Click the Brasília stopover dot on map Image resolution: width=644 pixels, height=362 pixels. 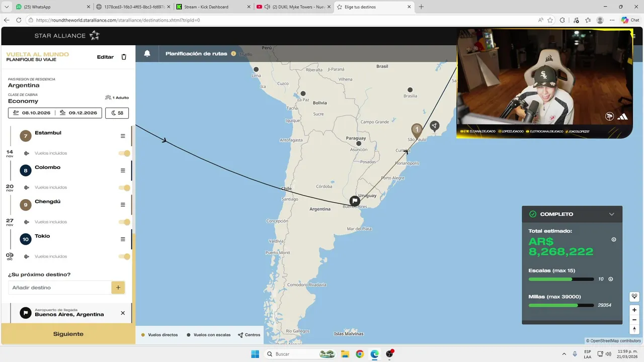pos(410,90)
